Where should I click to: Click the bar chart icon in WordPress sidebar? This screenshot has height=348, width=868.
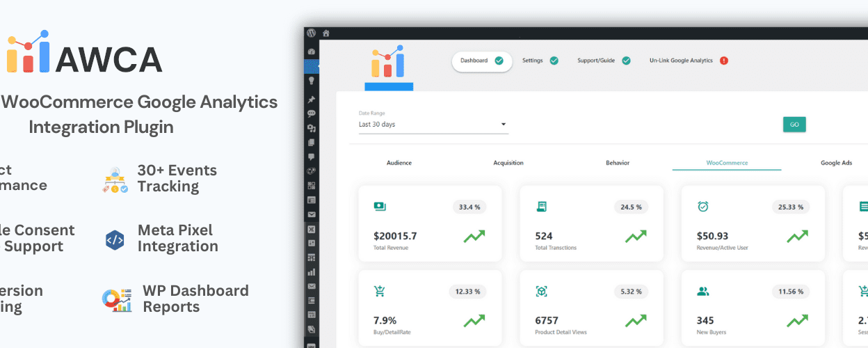(312, 272)
